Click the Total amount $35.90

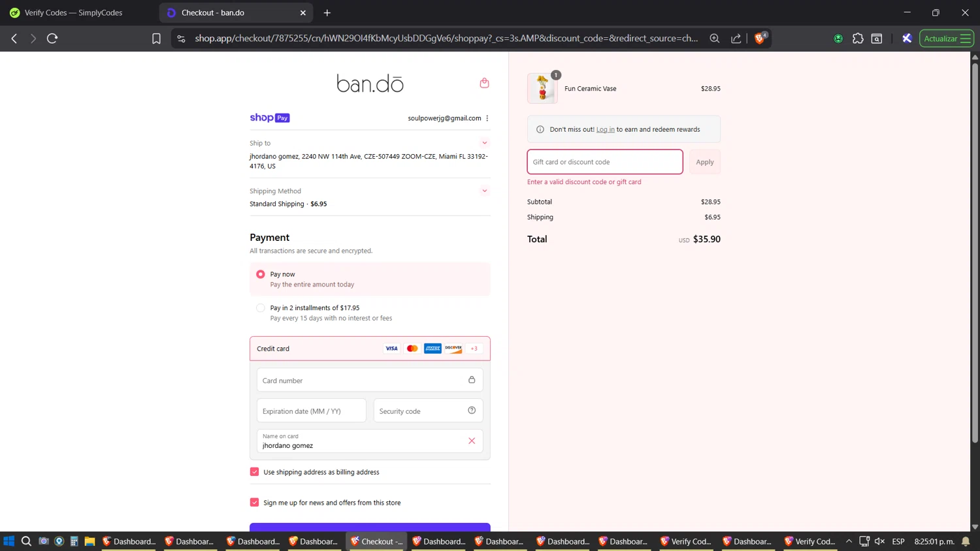point(706,239)
